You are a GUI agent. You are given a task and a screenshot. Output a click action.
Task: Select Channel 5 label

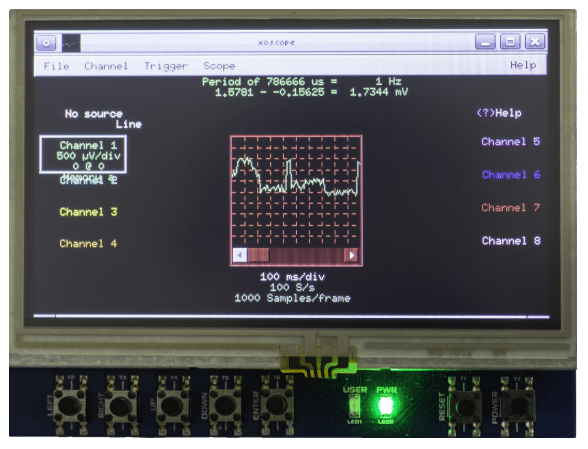[511, 142]
